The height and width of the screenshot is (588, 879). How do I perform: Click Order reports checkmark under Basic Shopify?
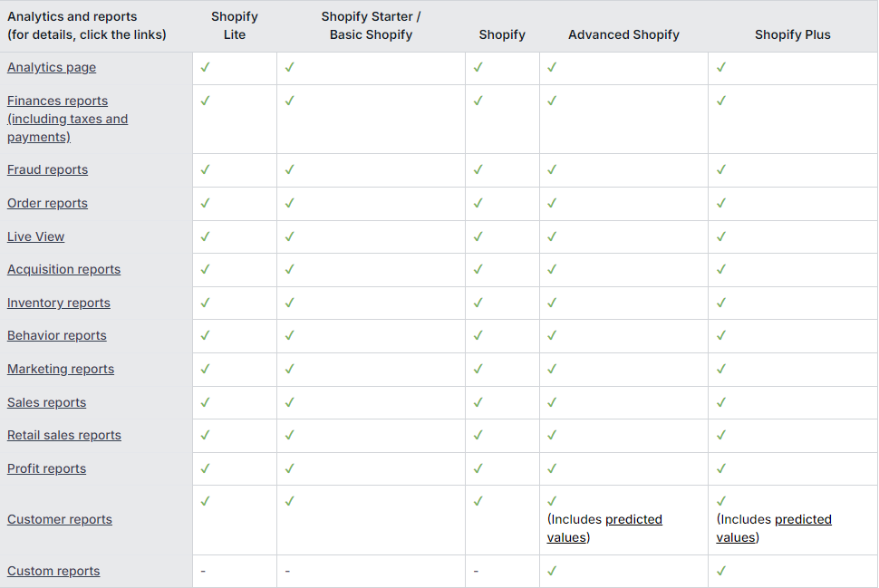289,203
